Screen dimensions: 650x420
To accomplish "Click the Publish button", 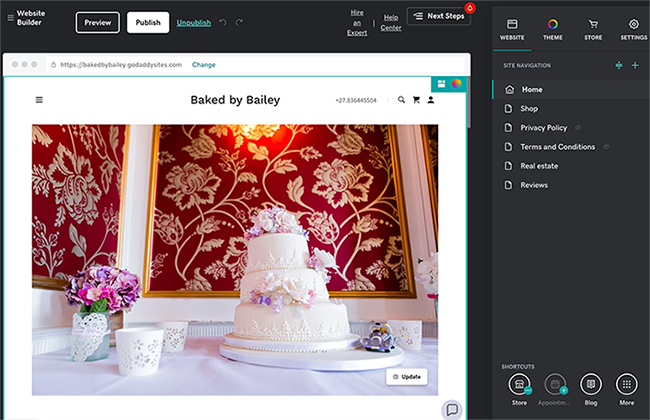I will click(x=148, y=22).
